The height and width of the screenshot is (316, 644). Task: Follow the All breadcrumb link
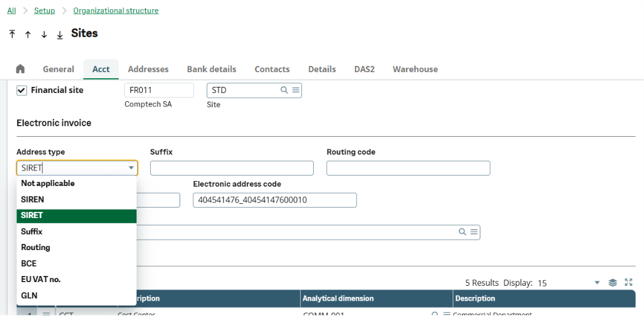pyautogui.click(x=12, y=10)
